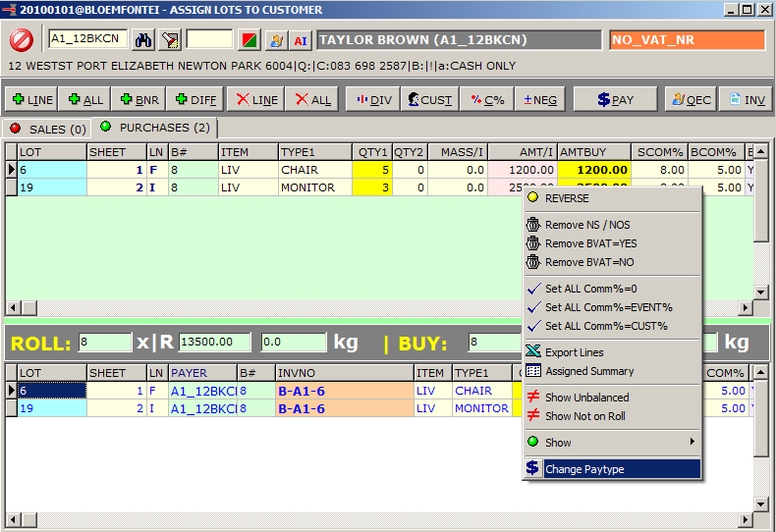Select Remove NS / NOS menu item
Screen dimensions: 776x532
[x=613, y=225]
